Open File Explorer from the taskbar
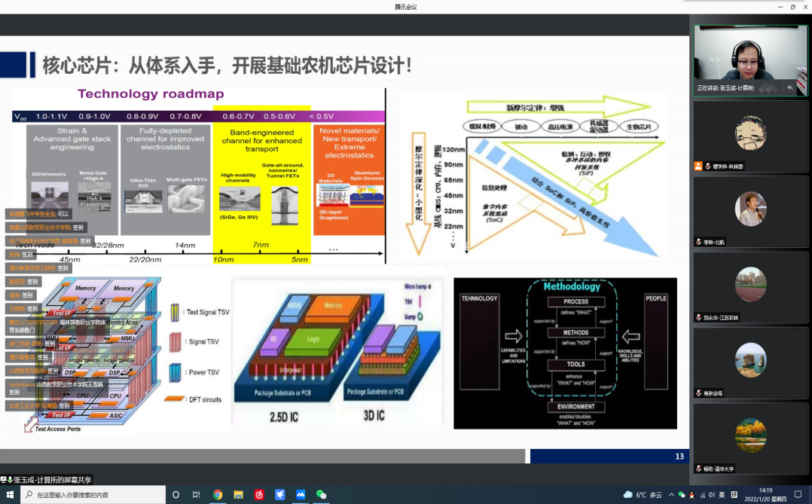The image size is (812, 504). tap(238, 495)
